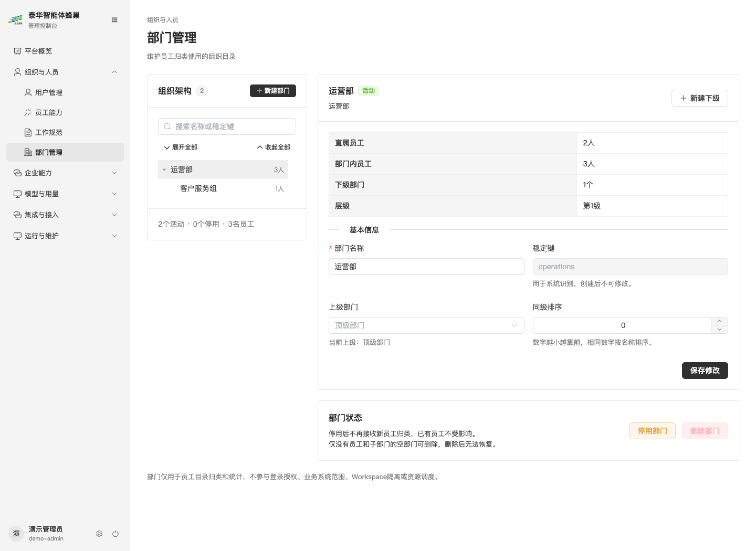Viewport: 756px width, 551px height.
Task: Click the 企业能力 icon in the sidebar
Action: 17,173
